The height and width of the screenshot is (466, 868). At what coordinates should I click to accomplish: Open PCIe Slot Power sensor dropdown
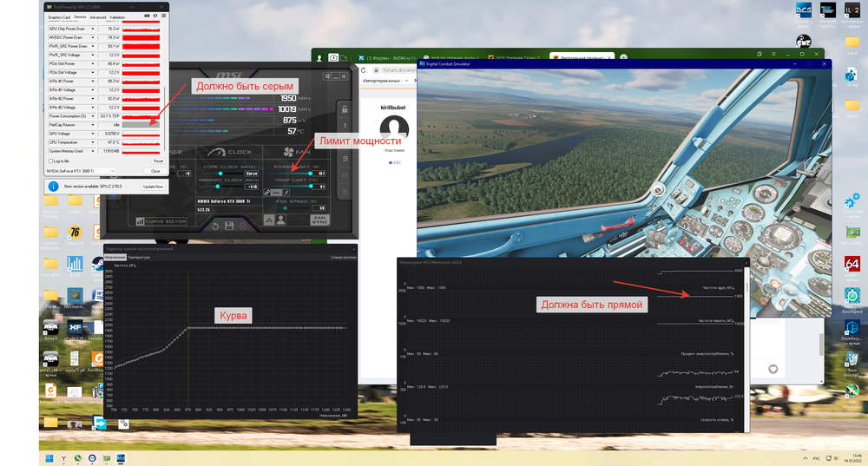(93, 63)
